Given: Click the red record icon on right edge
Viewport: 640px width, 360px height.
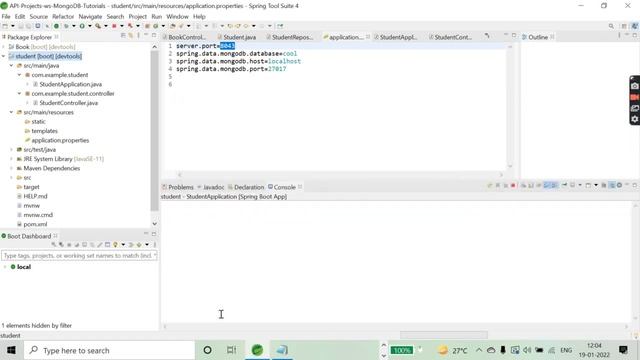Looking at the screenshot, I should 635,97.
